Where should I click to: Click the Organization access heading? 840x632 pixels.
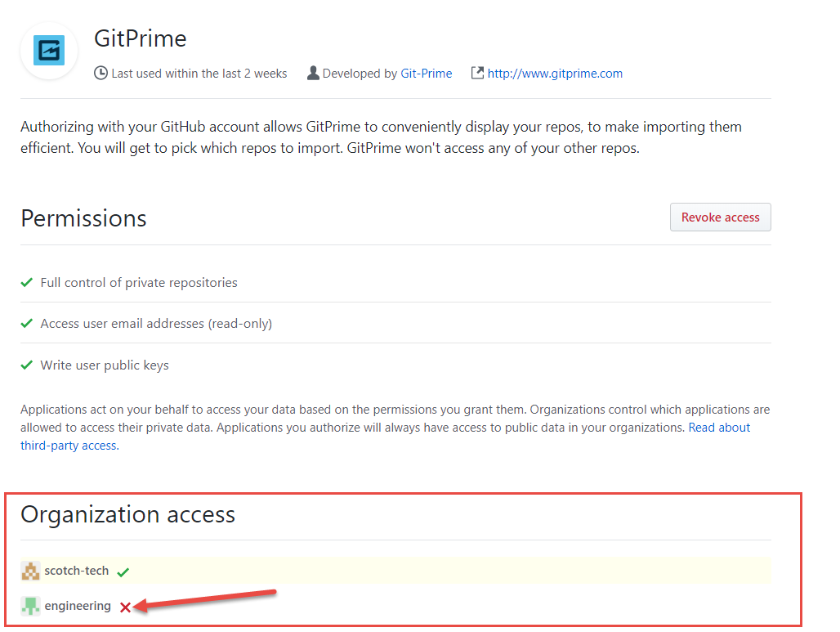coord(128,514)
